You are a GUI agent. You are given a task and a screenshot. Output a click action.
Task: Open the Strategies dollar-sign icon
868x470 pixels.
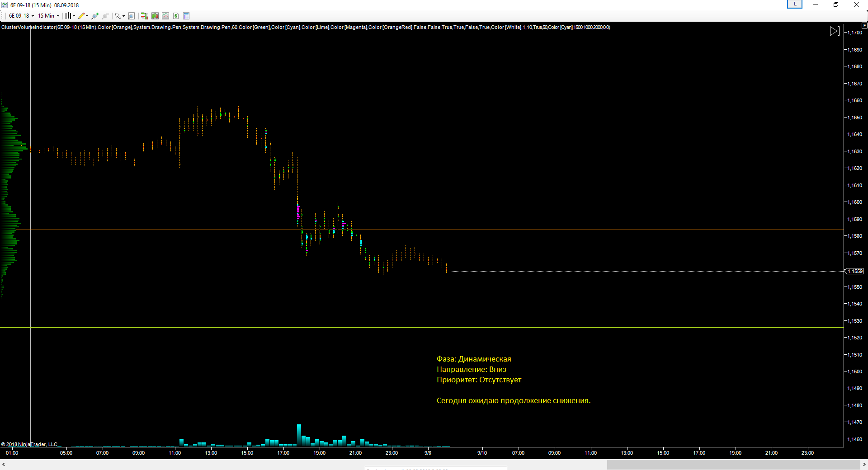click(176, 16)
